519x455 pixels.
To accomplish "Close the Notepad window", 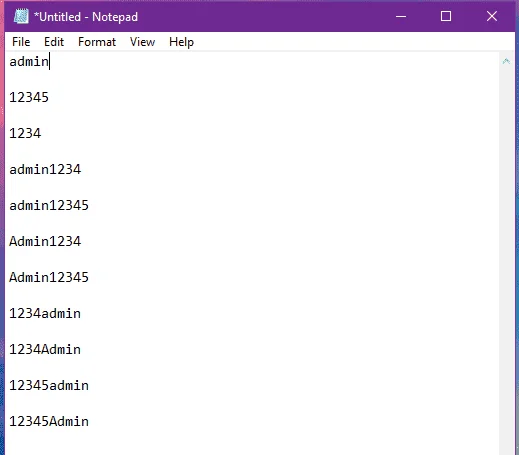I will pos(492,16).
